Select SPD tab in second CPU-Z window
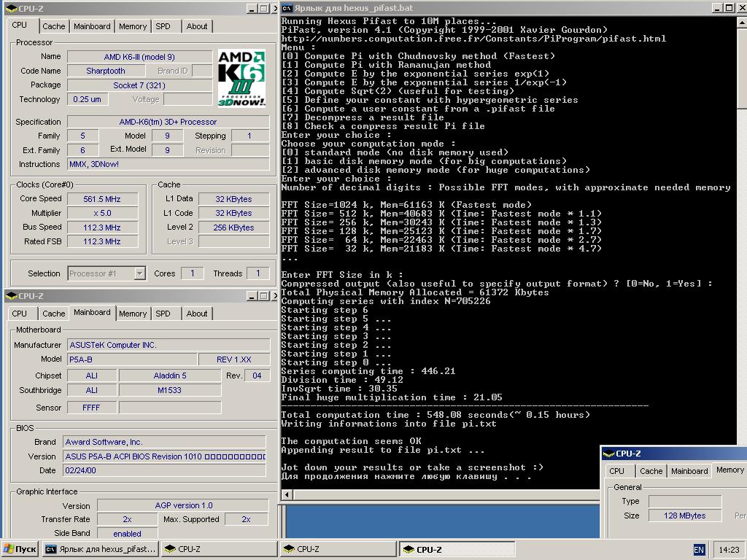747x560 pixels. click(163, 314)
